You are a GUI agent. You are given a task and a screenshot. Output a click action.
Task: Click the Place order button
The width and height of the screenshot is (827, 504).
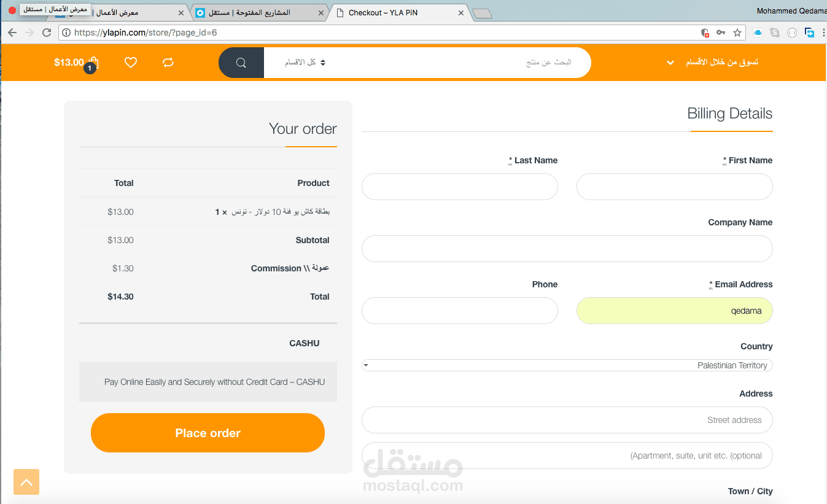[208, 432]
